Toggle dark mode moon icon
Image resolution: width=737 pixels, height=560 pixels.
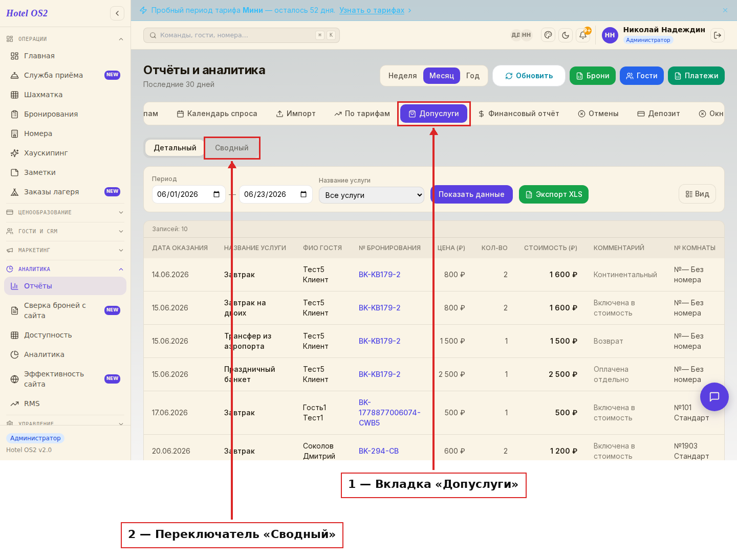[x=566, y=35]
